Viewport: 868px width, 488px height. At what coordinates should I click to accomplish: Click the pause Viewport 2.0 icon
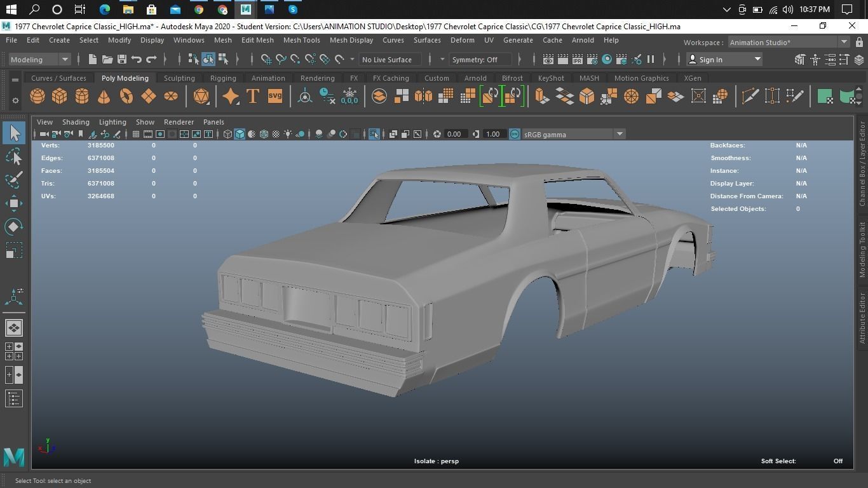pos(651,60)
